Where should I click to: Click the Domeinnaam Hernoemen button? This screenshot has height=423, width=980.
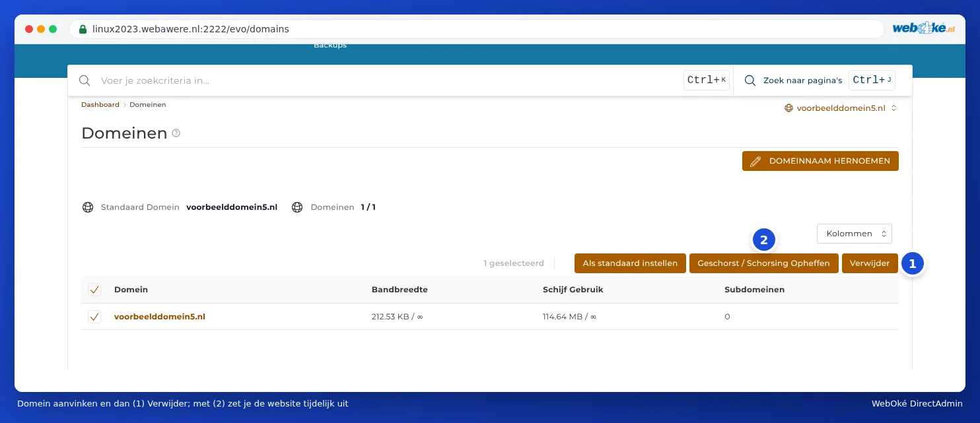click(820, 161)
